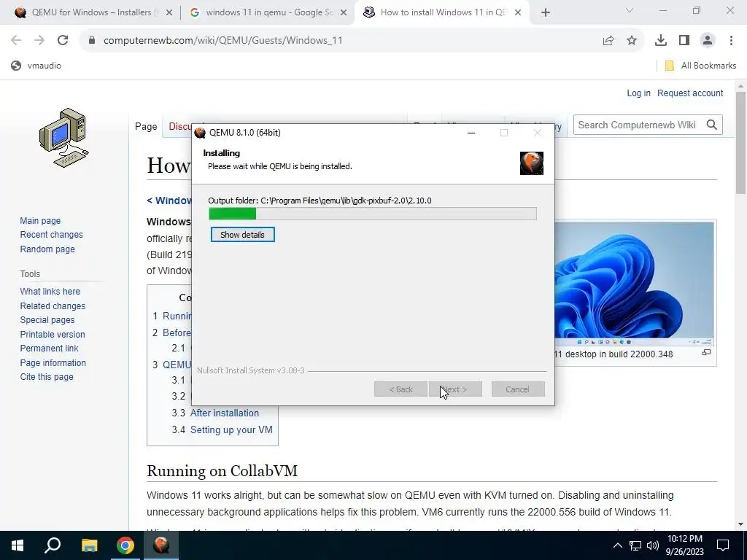The width and height of the screenshot is (747, 560).
Task: Open Page information link
Action: coord(53,363)
